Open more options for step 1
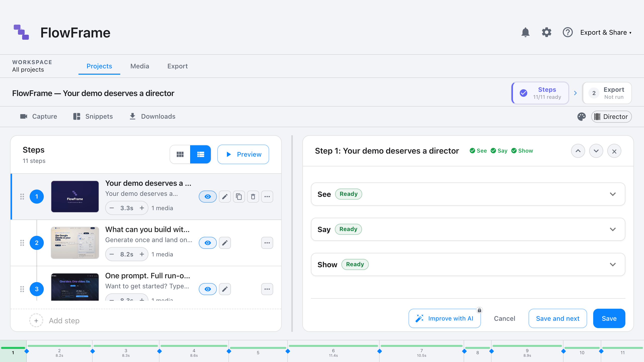Screen dimensions: 644x362 pos(267,197)
